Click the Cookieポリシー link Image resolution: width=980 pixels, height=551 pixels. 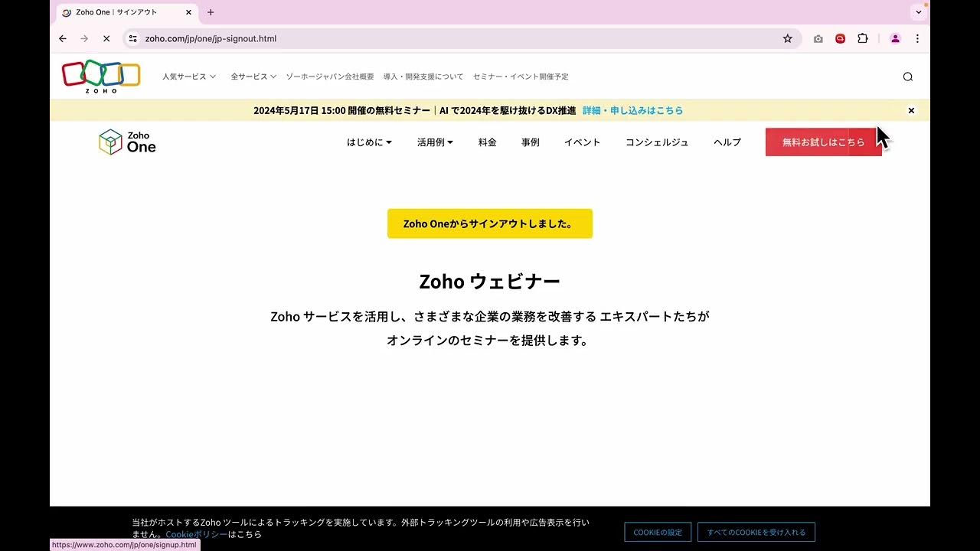197,534
